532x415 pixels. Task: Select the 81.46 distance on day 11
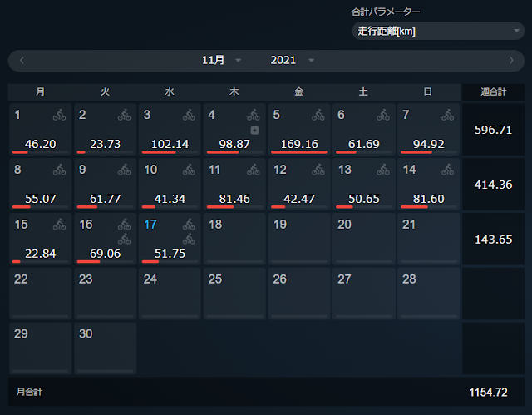pyautogui.click(x=234, y=199)
